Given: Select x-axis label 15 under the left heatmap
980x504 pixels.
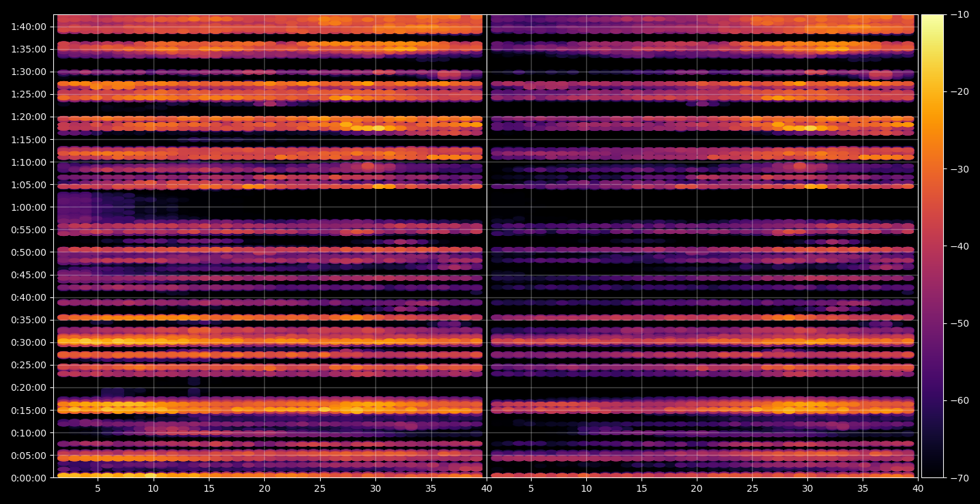Looking at the screenshot, I should tap(209, 488).
